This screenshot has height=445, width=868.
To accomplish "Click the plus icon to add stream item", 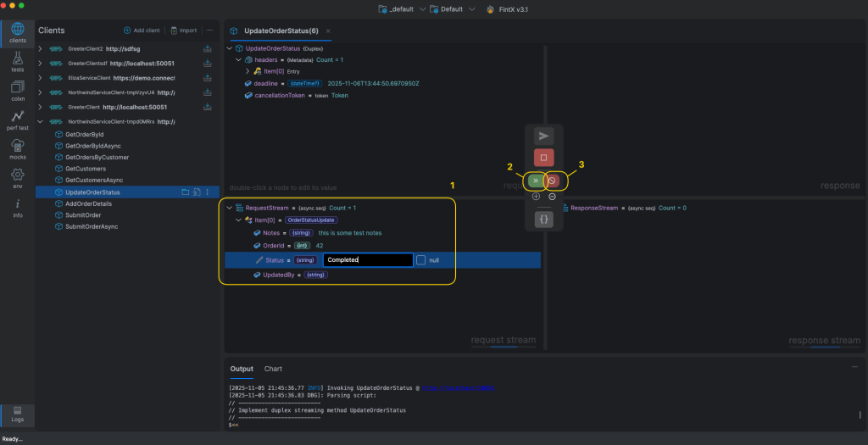I will coord(536,197).
